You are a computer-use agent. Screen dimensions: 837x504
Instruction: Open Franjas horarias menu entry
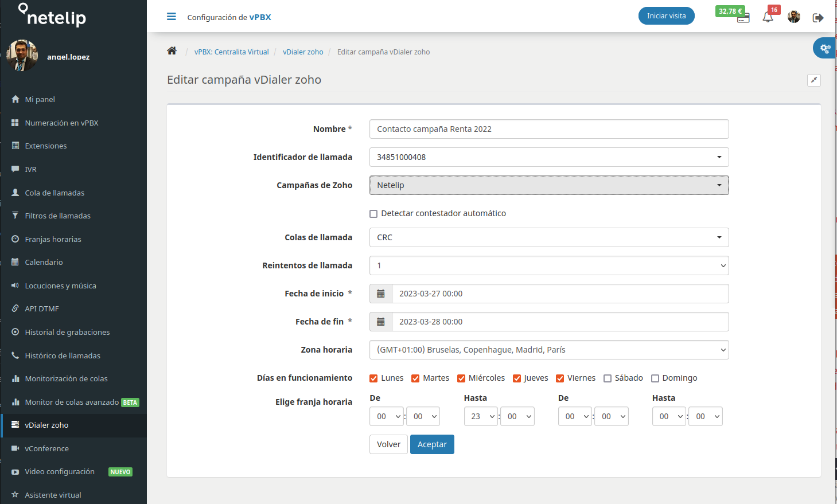click(x=73, y=239)
